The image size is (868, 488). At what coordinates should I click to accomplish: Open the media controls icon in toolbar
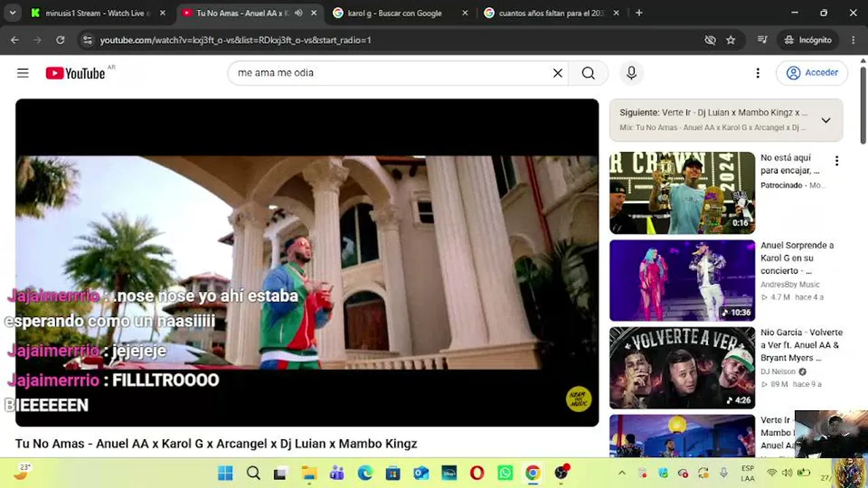coord(762,40)
